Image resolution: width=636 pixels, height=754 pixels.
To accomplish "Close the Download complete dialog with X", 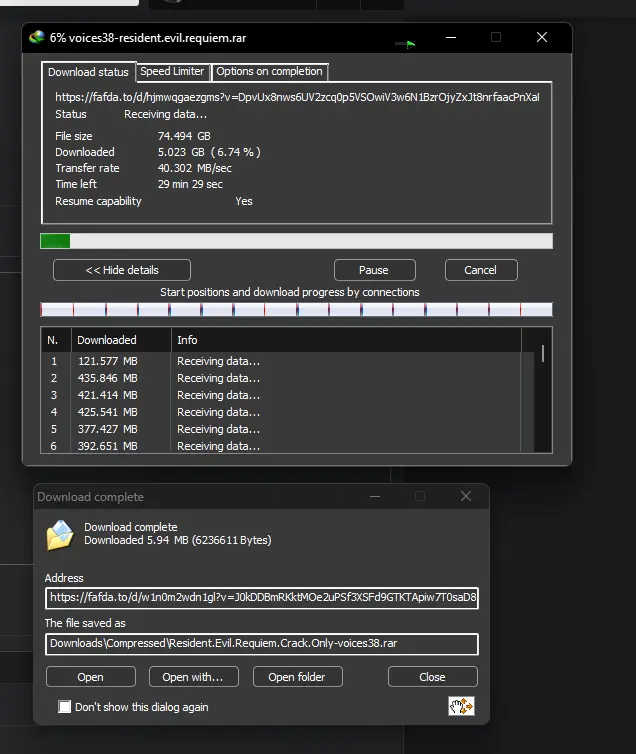I will coord(466,496).
